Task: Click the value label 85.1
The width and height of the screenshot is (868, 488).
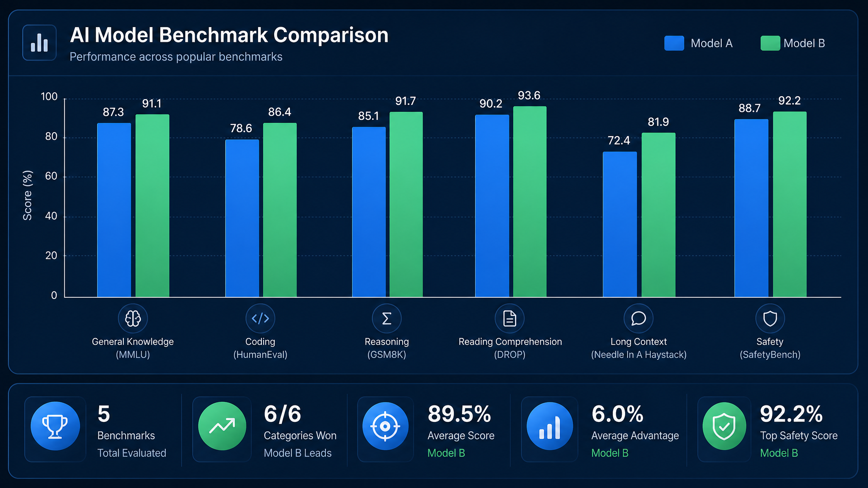Action: [x=368, y=116]
